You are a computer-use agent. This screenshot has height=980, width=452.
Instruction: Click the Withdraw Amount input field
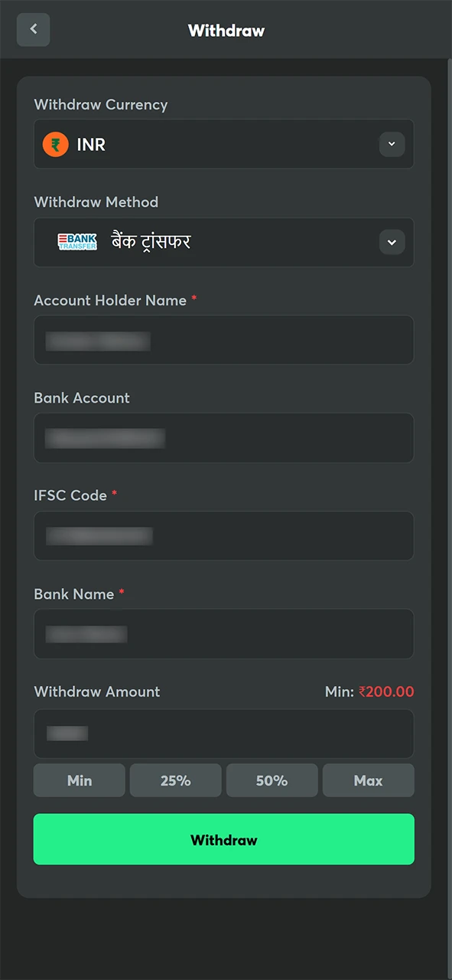[224, 733]
